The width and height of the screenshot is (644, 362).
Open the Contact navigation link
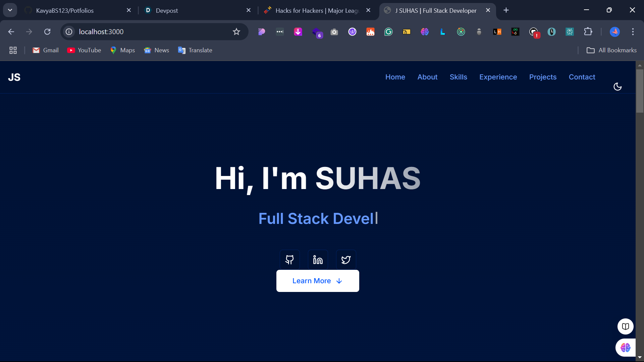[x=582, y=77]
